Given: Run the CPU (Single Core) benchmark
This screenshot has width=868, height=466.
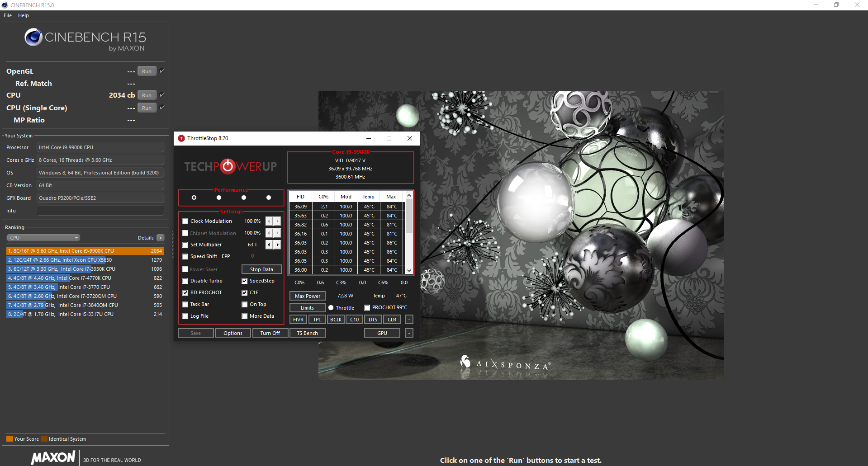Looking at the screenshot, I should pyautogui.click(x=147, y=108).
